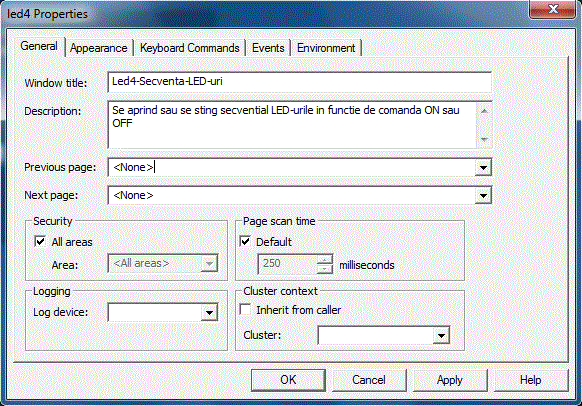Apply the page property changes
Viewport: 582px width, 406px height.
click(x=450, y=380)
